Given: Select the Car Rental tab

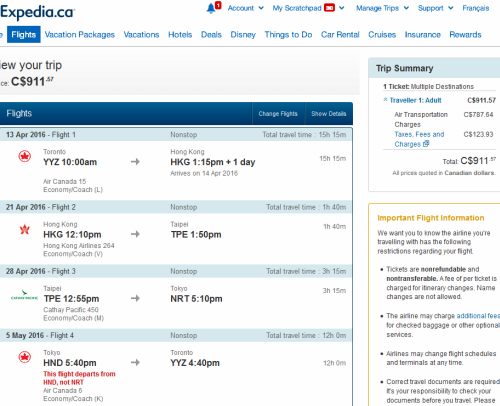Looking at the screenshot, I should [340, 35].
